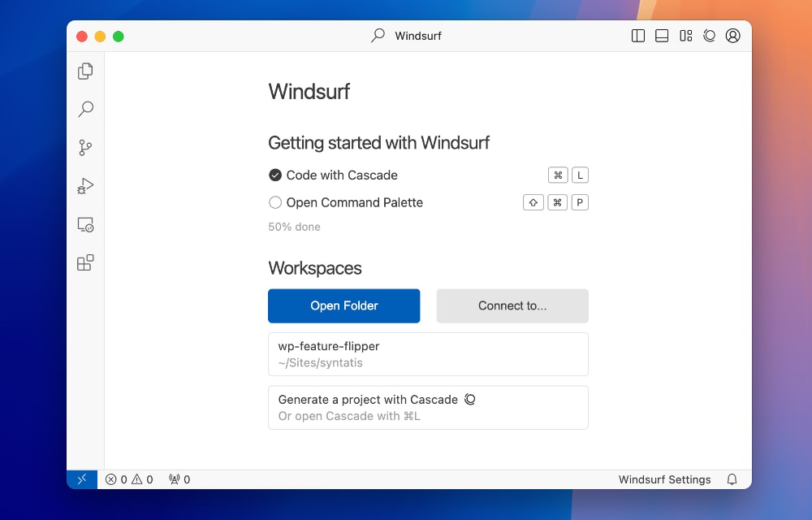Open the remote window menu in status bar
812x520 pixels.
(82, 479)
